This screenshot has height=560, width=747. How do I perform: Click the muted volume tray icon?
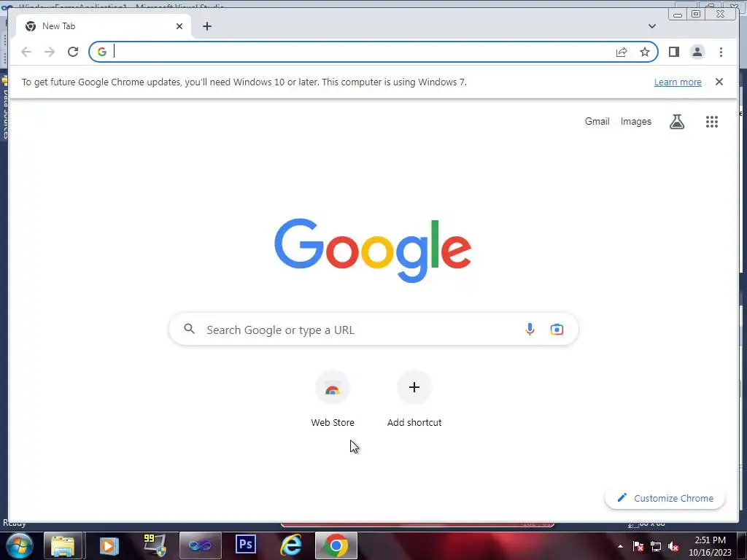point(673,546)
